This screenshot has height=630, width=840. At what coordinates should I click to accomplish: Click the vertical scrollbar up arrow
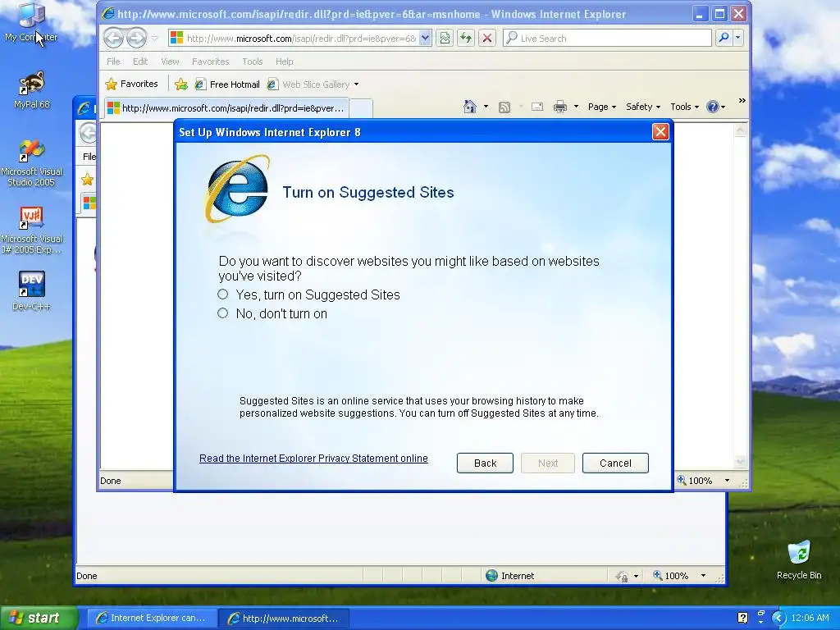pos(740,130)
